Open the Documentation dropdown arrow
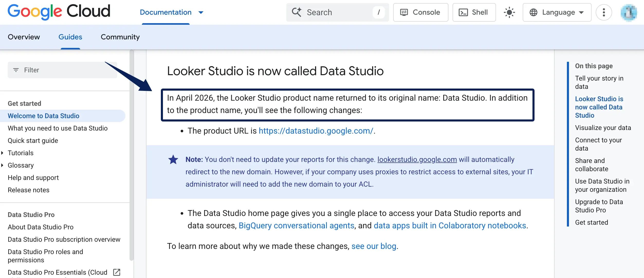Viewport: 644px width, 278px height. [201, 12]
